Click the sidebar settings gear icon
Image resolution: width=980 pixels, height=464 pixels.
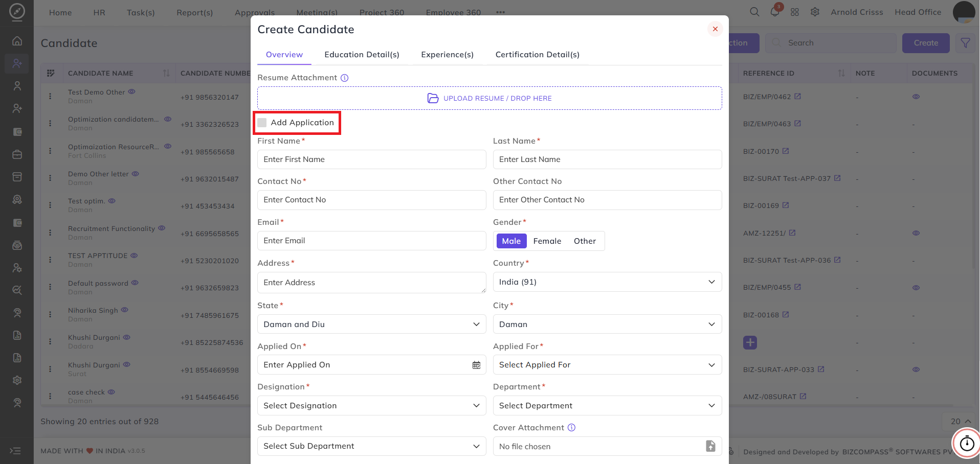[x=17, y=380]
